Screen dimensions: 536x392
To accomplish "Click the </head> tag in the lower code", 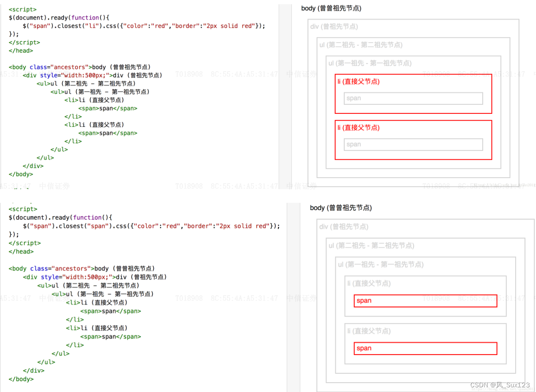I will [21, 252].
